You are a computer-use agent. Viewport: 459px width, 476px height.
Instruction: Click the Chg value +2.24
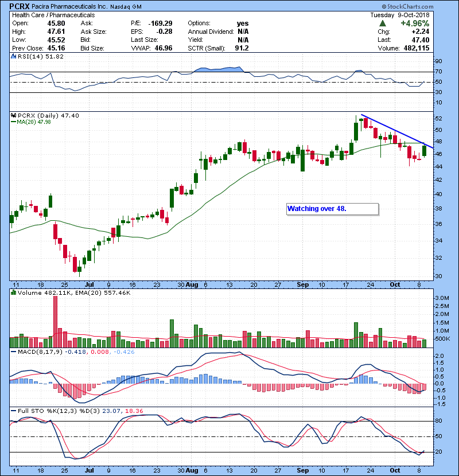click(x=421, y=32)
